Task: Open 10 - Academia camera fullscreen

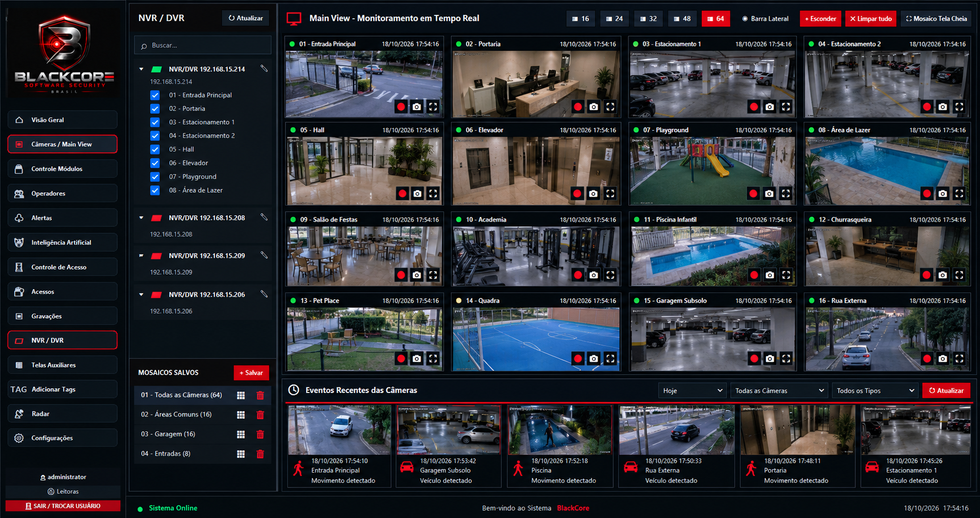Action: click(x=610, y=275)
